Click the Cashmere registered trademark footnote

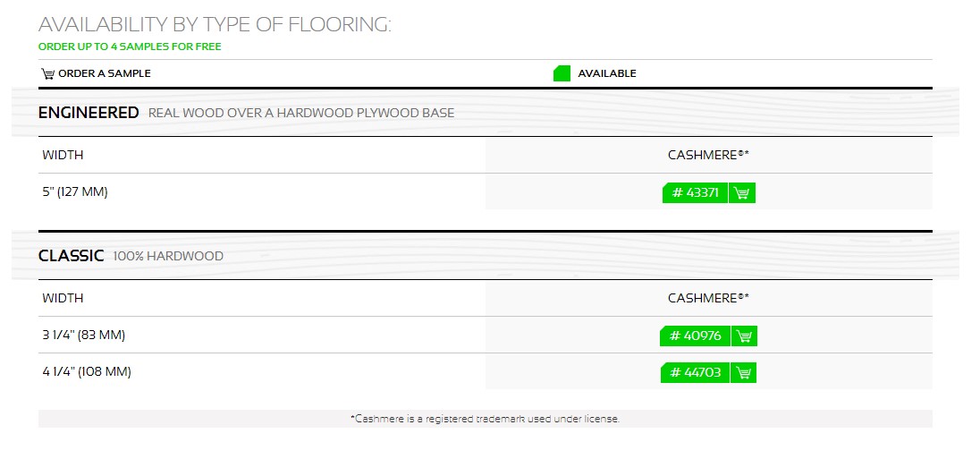click(485, 419)
